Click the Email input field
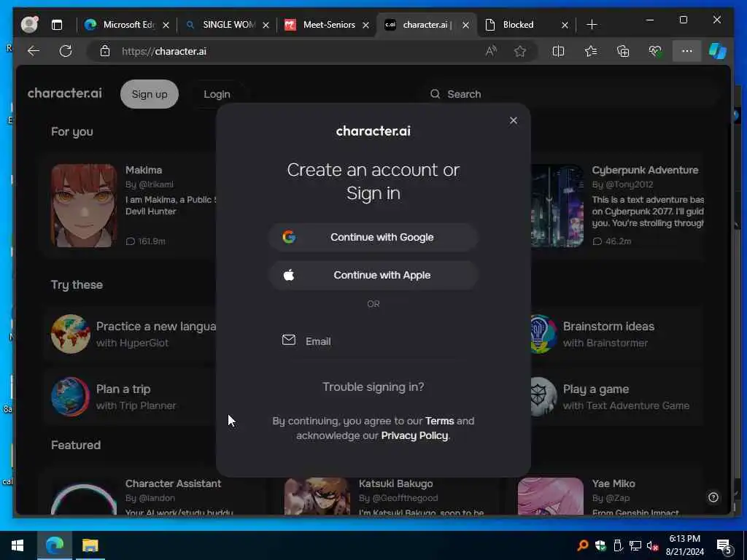The height and width of the screenshot is (560, 747). coord(373,341)
